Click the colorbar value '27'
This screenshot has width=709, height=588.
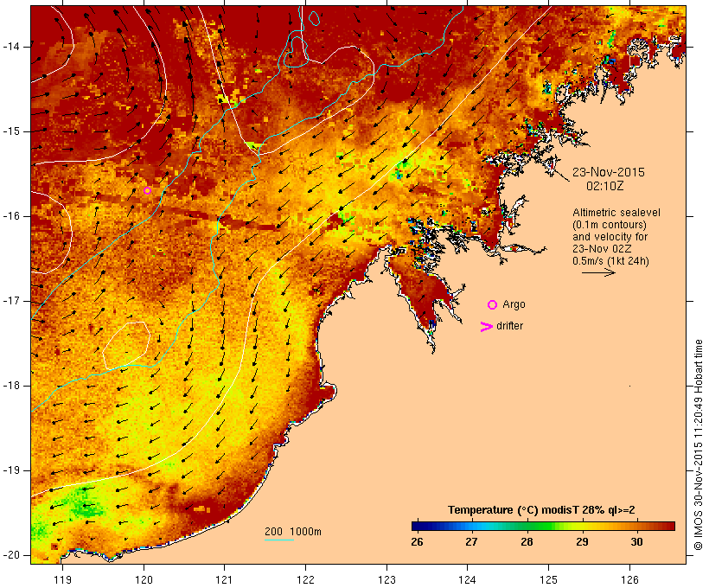(x=471, y=542)
